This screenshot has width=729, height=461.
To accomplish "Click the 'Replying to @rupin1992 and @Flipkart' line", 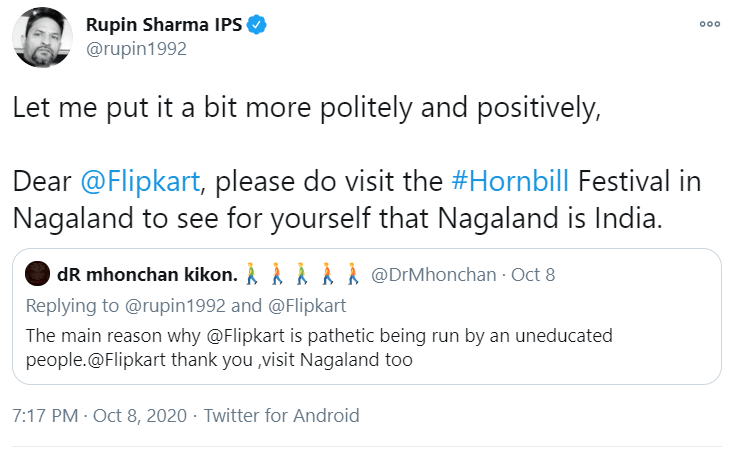I will click(x=186, y=305).
